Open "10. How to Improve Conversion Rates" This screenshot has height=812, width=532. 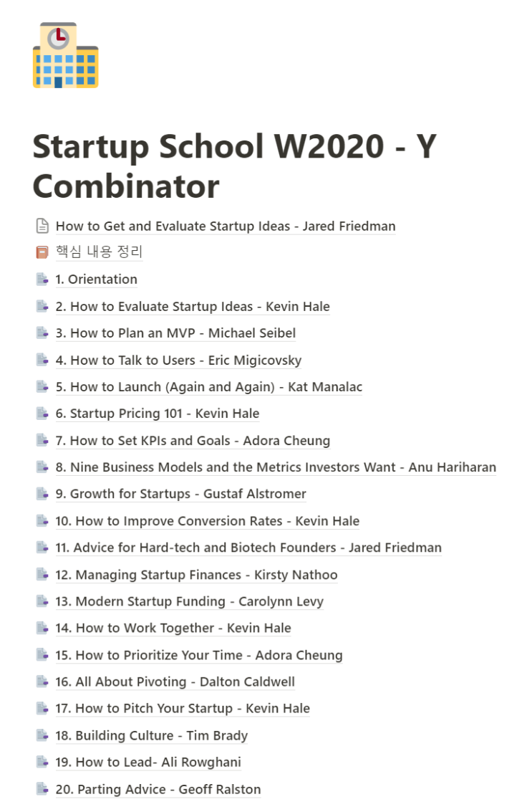206,520
